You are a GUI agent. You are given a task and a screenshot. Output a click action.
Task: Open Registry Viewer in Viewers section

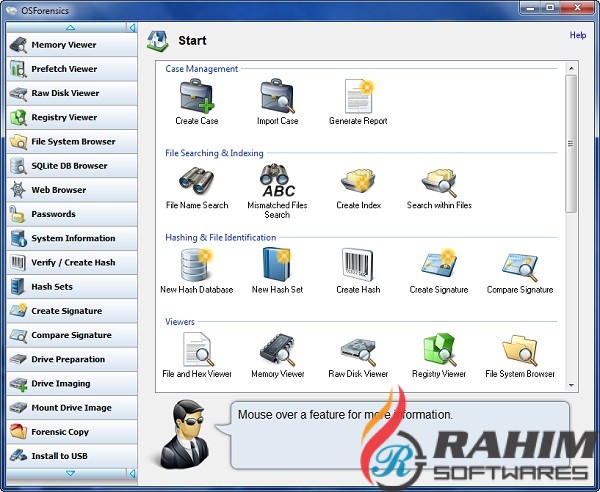click(x=439, y=355)
